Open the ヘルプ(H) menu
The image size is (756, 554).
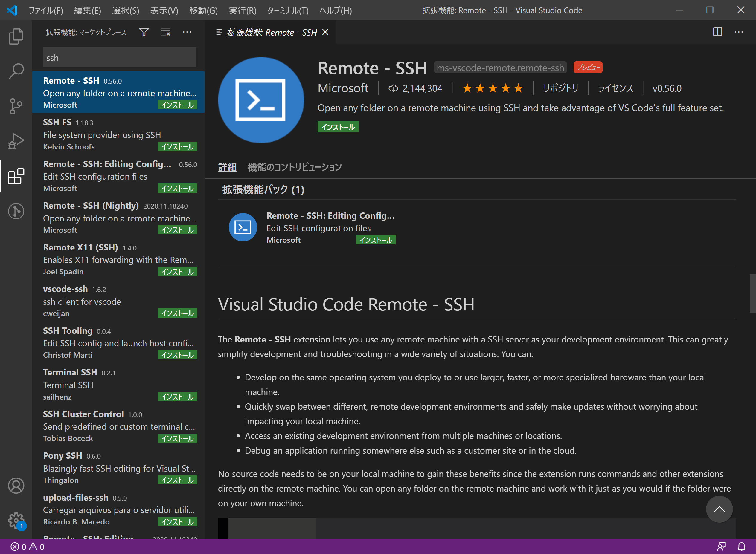[336, 10]
